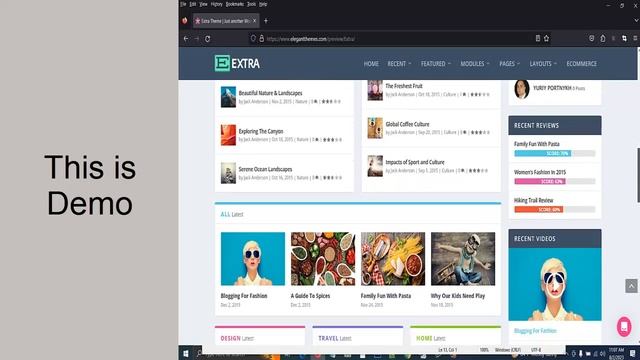This screenshot has height=360, width=640.
Task: Open the Windows Start button
Action: pos(186,353)
